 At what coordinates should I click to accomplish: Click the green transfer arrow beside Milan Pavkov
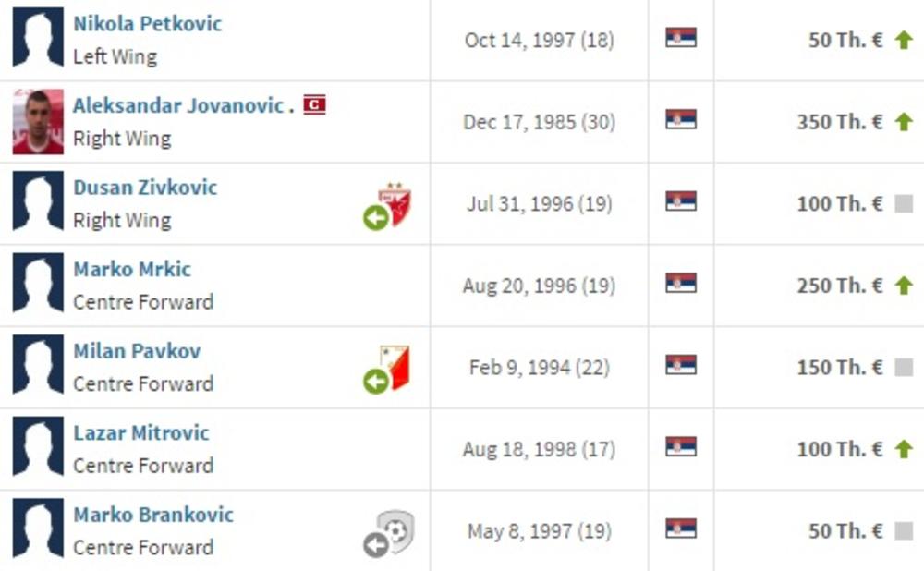click(375, 381)
